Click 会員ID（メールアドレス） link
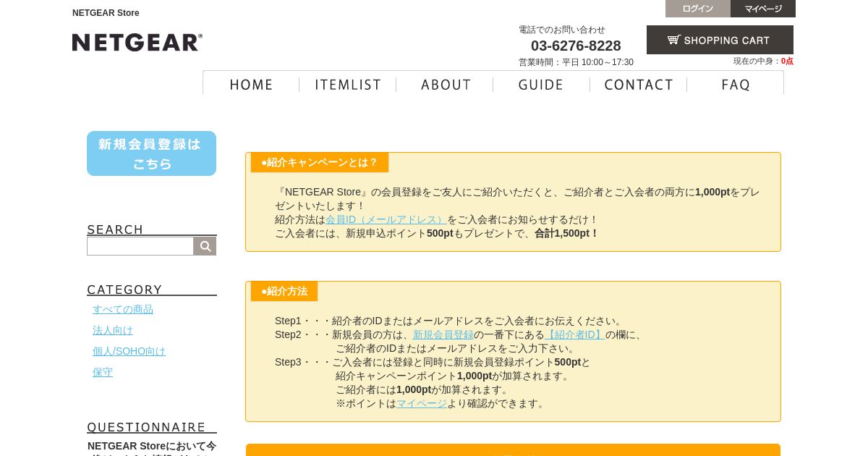Viewport: 868px width, 456px height. (x=386, y=219)
